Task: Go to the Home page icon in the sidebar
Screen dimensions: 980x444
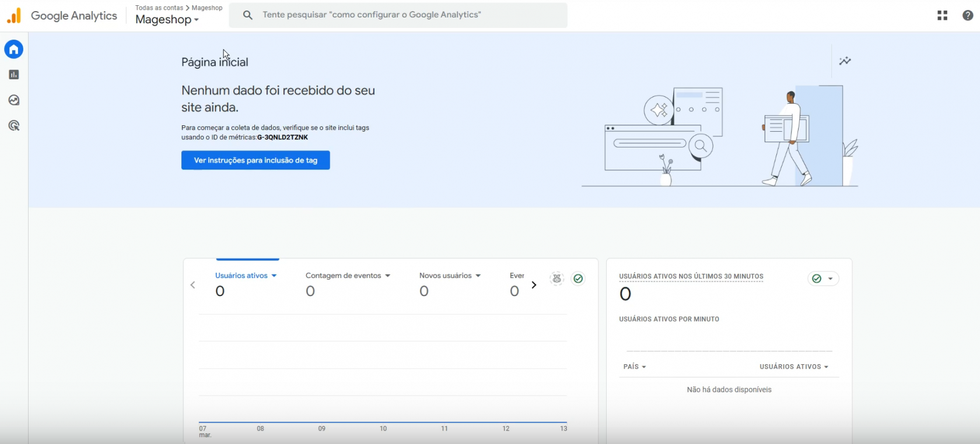Action: [14, 50]
